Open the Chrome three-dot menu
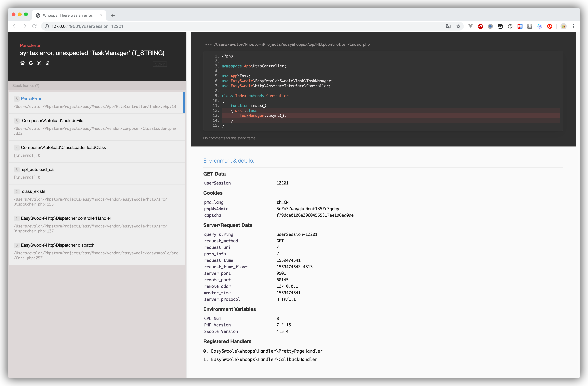588x386 pixels. point(573,26)
